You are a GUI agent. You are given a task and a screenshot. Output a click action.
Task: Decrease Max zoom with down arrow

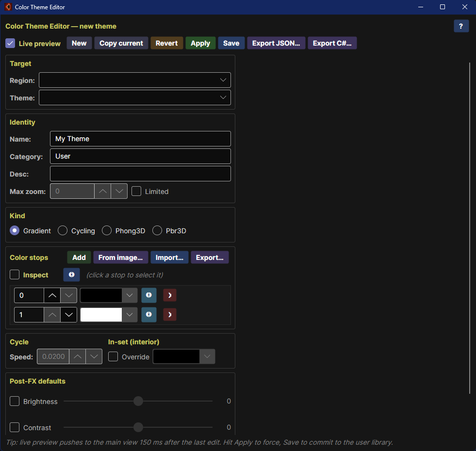point(119,191)
